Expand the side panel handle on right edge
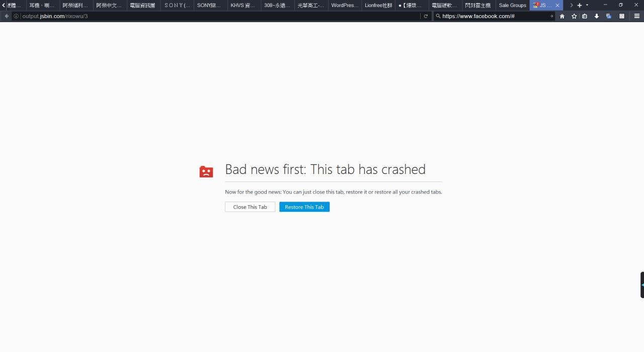The image size is (644, 352). point(642,285)
